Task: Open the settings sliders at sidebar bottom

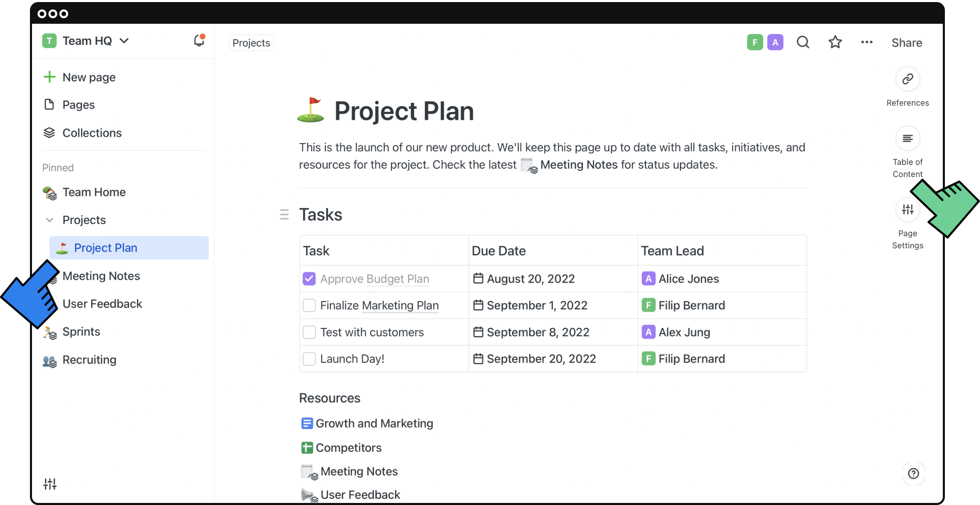Action: [x=50, y=484]
